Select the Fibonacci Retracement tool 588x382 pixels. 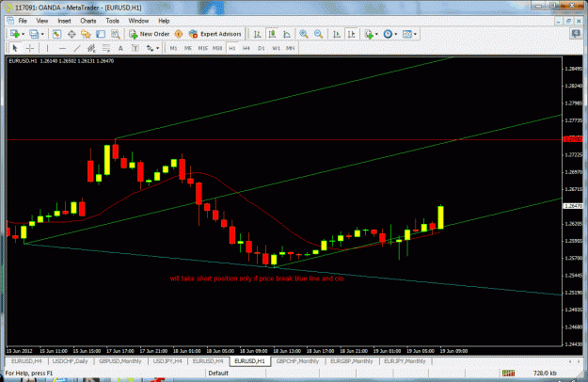pyautogui.click(x=106, y=48)
